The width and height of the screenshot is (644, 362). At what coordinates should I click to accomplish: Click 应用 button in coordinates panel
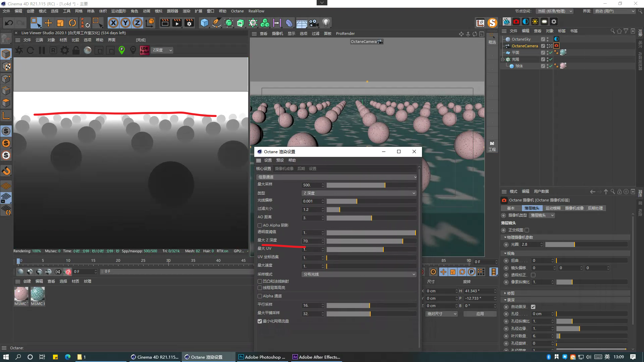coord(480,314)
